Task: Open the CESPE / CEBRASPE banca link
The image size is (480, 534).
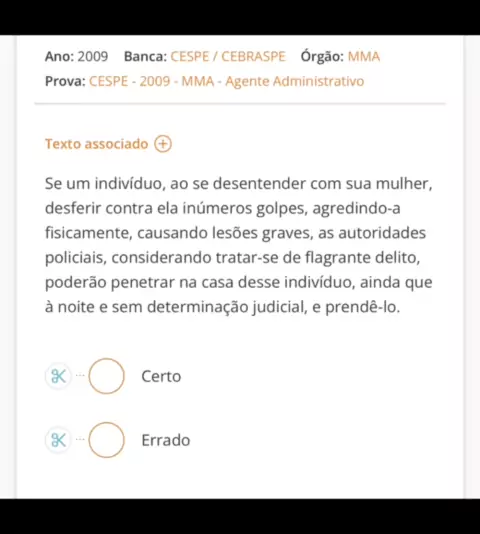Action: pyautogui.click(x=228, y=57)
